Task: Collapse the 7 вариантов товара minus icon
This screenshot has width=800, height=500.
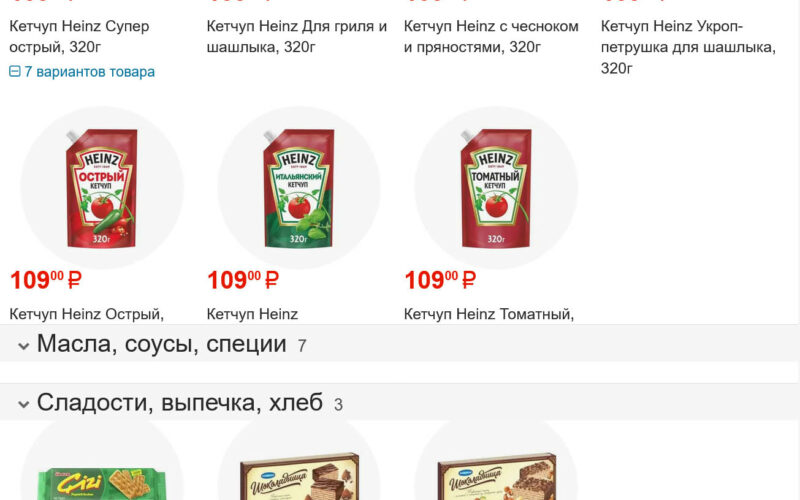Action: click(15, 71)
